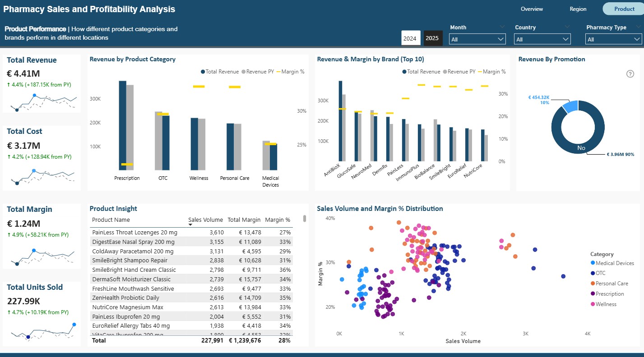
Task: Sort table by Total Margin column header
Action: (x=244, y=220)
